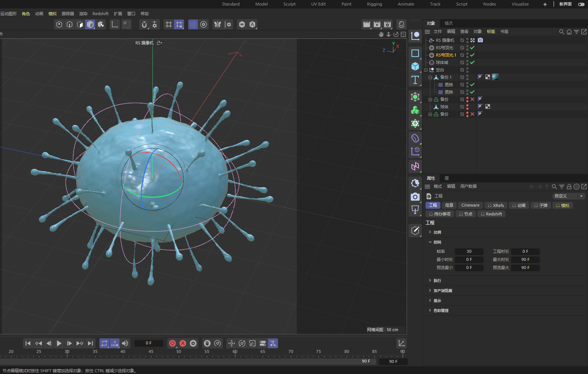
Task: Toggle visibility dots for 空白 null
Action: tap(467, 70)
